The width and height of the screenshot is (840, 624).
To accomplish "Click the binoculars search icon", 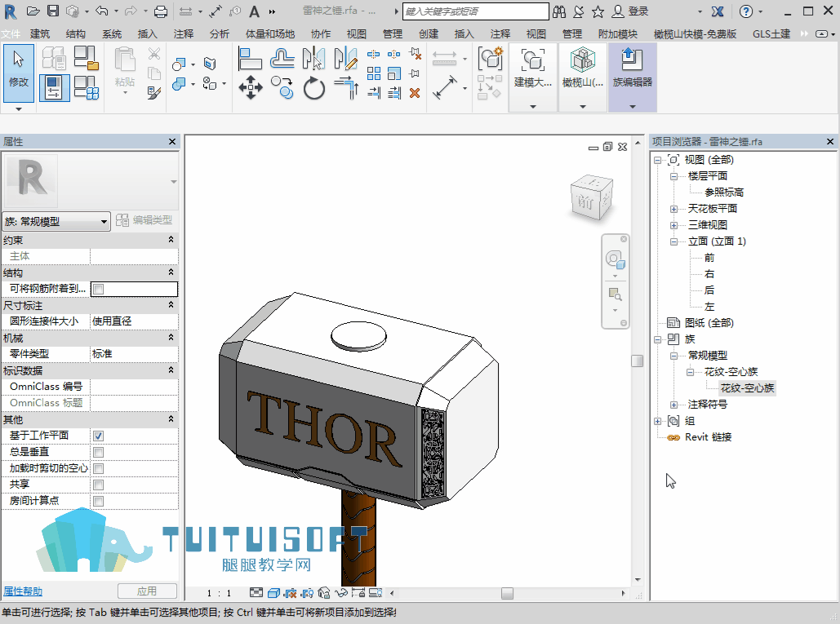I will pos(559,11).
